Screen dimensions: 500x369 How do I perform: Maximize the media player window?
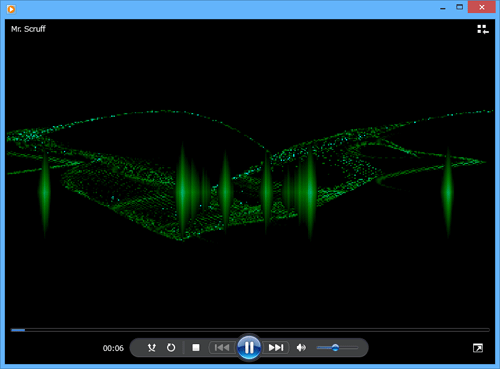pos(459,7)
